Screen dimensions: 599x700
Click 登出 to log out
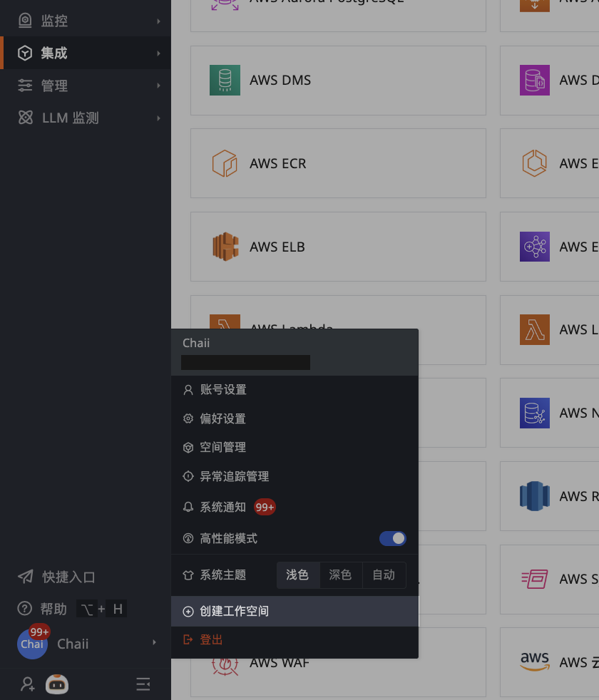click(x=211, y=640)
